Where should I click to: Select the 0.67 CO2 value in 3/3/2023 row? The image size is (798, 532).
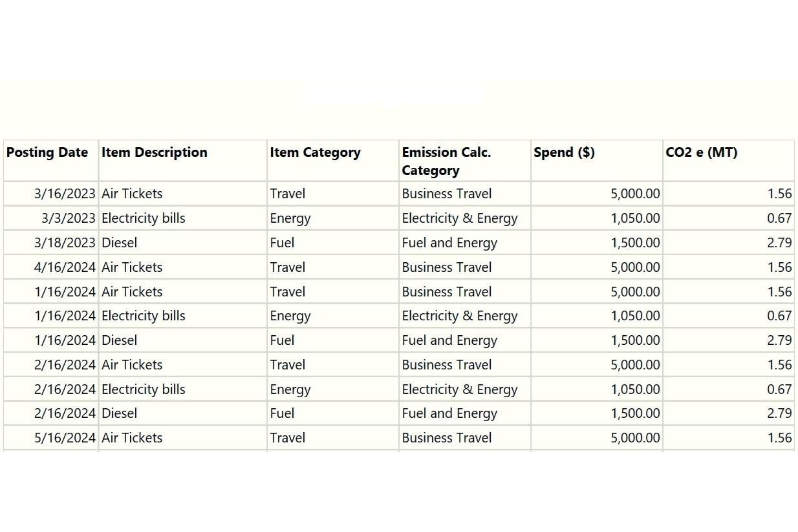click(x=779, y=218)
